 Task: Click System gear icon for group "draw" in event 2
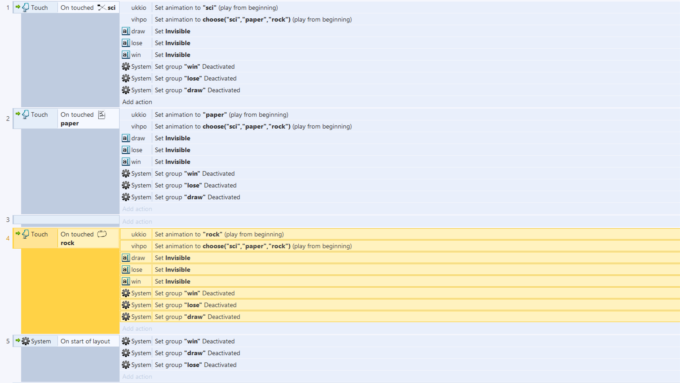pos(126,197)
